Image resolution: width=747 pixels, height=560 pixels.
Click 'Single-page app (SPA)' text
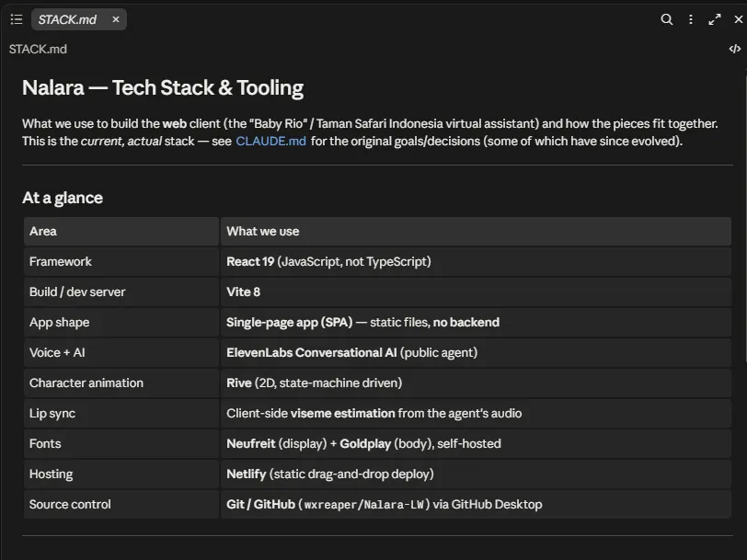coord(289,323)
